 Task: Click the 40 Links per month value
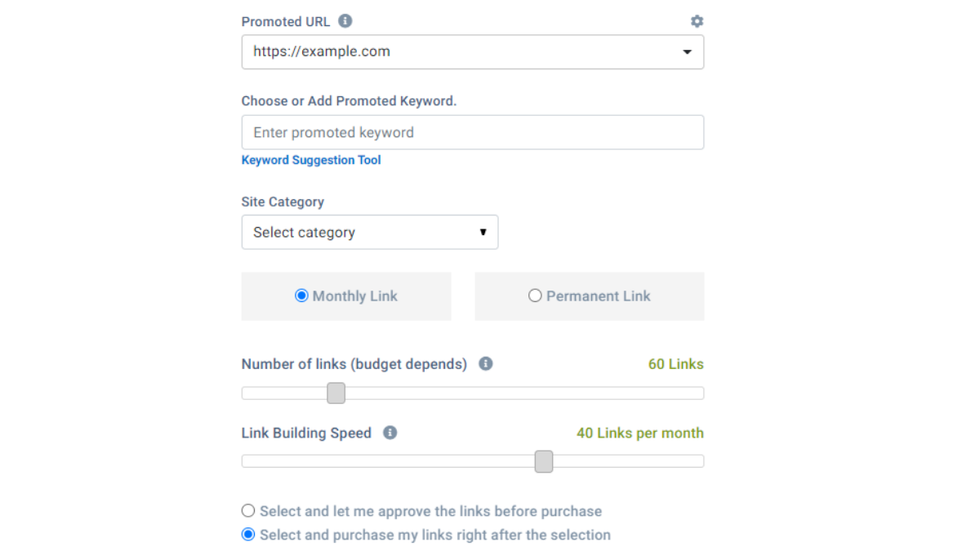pyautogui.click(x=639, y=433)
